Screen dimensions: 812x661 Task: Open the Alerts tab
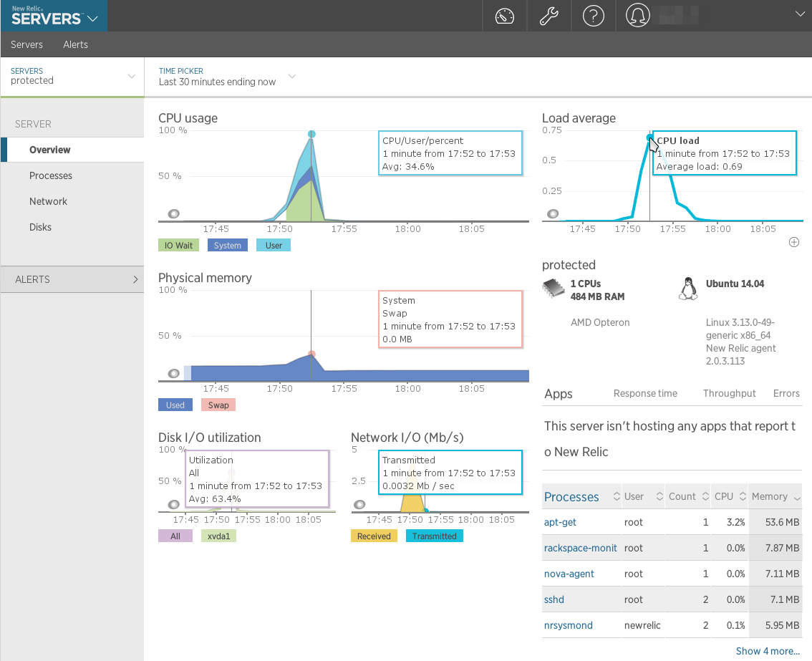pyautogui.click(x=76, y=44)
